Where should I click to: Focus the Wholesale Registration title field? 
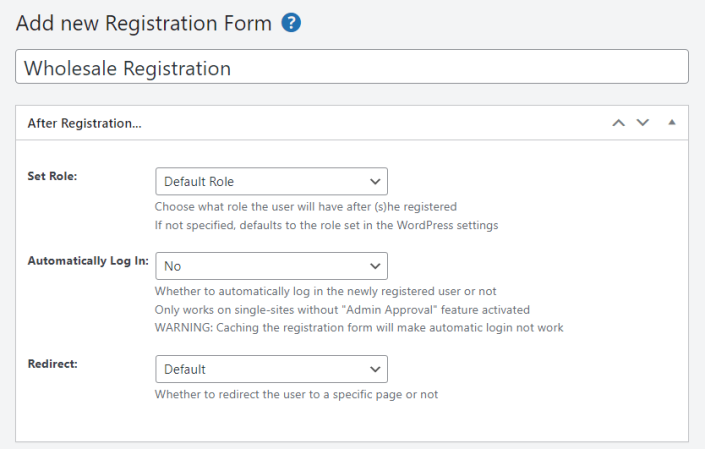click(x=352, y=68)
